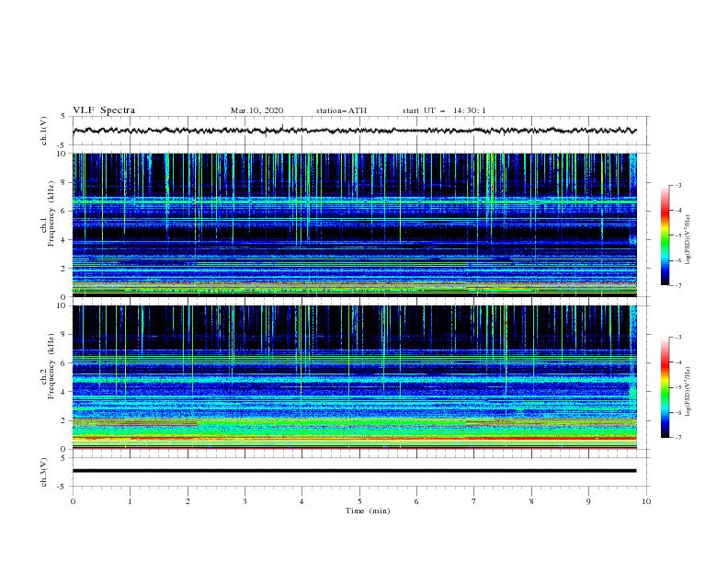Click the 'Time (min)' axis label
The width and height of the screenshot is (728, 563).
click(368, 511)
